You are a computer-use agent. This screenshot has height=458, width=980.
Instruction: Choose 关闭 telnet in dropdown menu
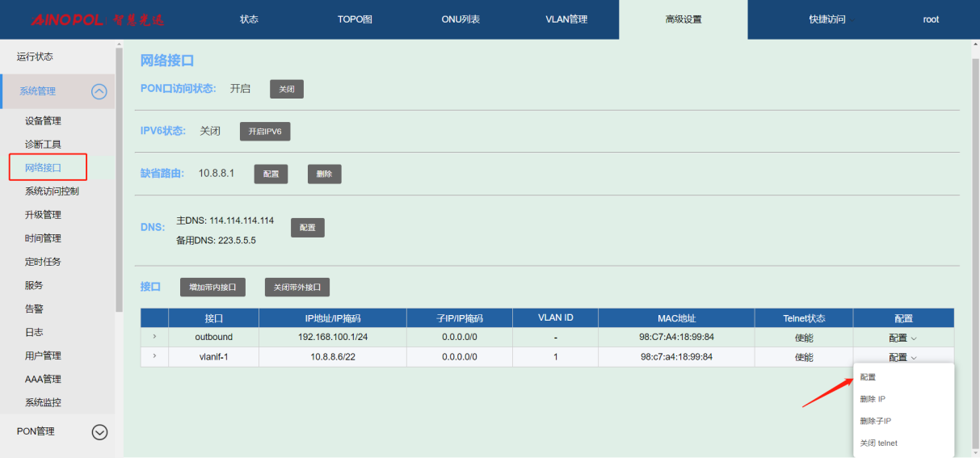click(x=878, y=443)
